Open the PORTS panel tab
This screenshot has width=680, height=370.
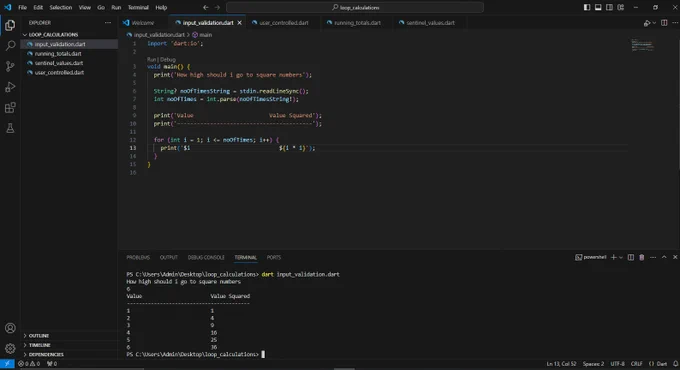click(274, 257)
